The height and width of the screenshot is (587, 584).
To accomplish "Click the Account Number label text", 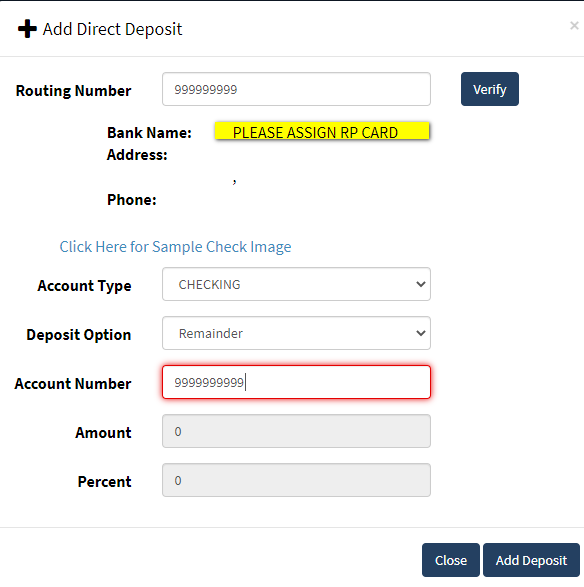I will [x=73, y=384].
